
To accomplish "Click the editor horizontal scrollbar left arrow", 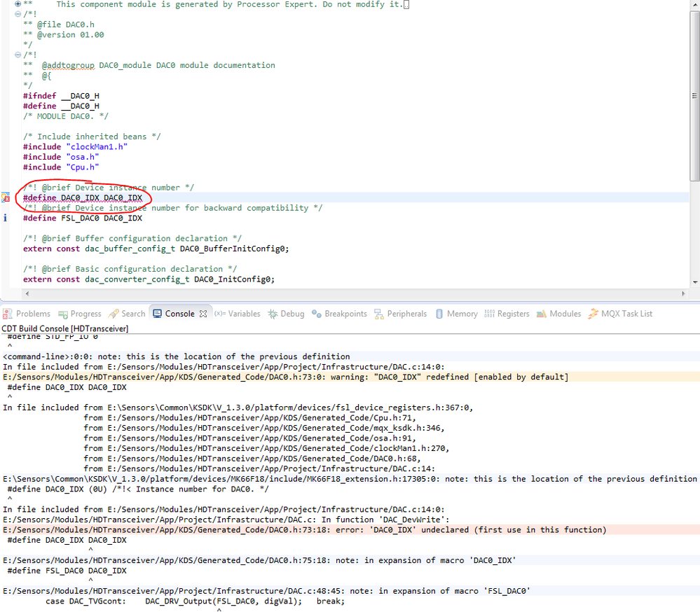I will coord(27,293).
